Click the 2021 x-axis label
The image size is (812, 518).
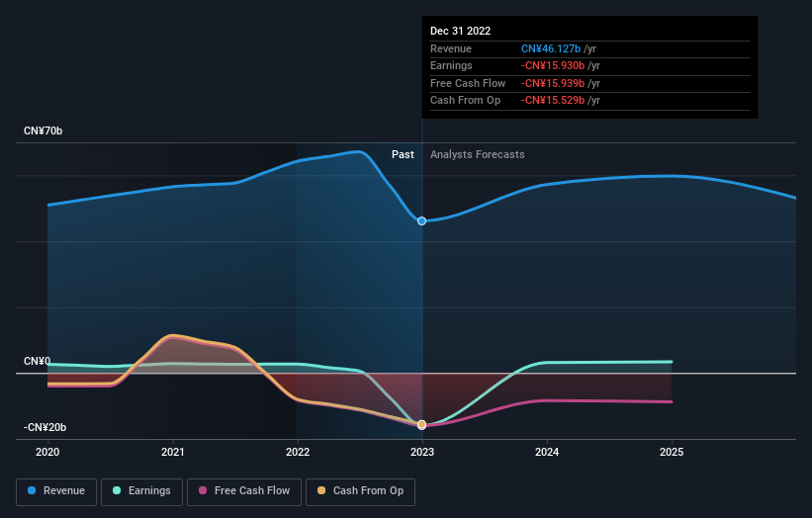tap(172, 453)
